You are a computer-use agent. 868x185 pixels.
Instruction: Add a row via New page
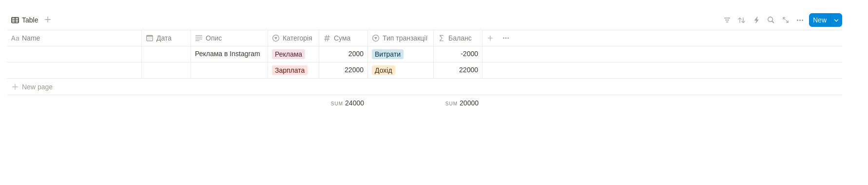pos(32,87)
